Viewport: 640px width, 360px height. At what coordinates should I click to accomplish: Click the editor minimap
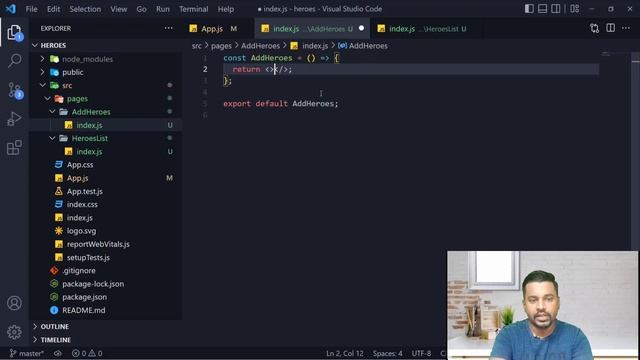pyautogui.click(x=606, y=55)
